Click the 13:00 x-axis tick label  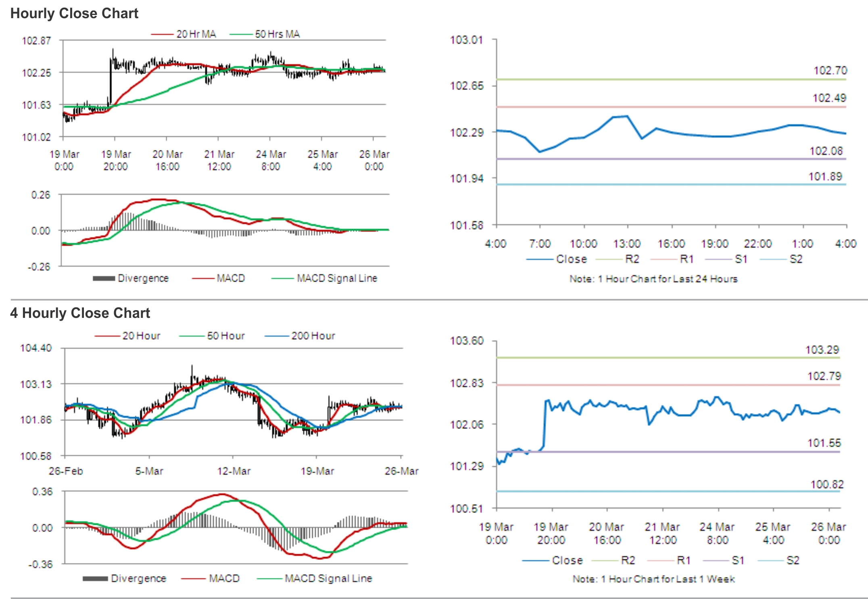pos(627,244)
